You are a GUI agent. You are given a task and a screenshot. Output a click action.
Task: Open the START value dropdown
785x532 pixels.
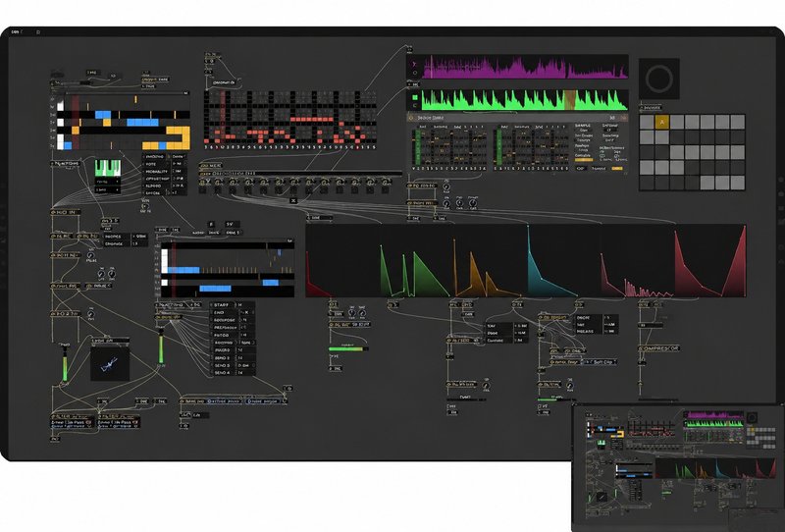(245, 304)
